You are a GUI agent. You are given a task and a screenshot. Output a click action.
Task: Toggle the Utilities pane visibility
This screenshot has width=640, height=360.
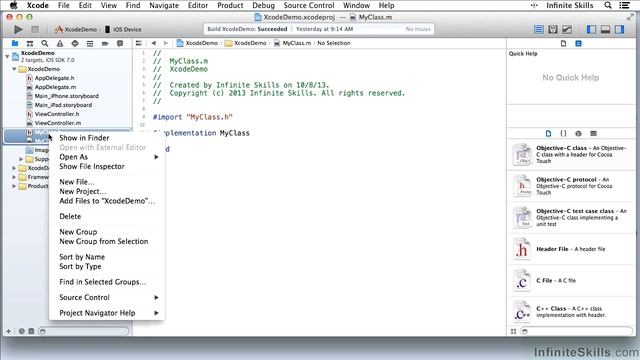pyautogui.click(x=620, y=29)
